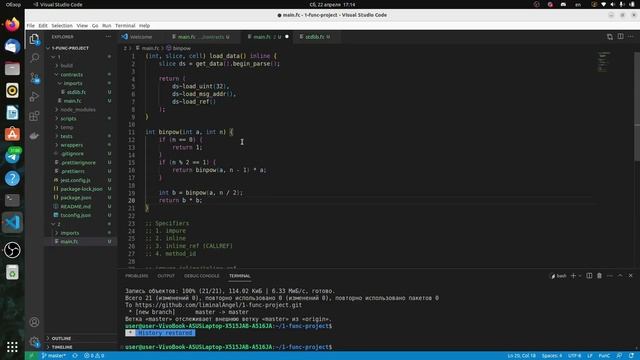
Task: Change file encoding via UTF-8
Action: click(574, 356)
